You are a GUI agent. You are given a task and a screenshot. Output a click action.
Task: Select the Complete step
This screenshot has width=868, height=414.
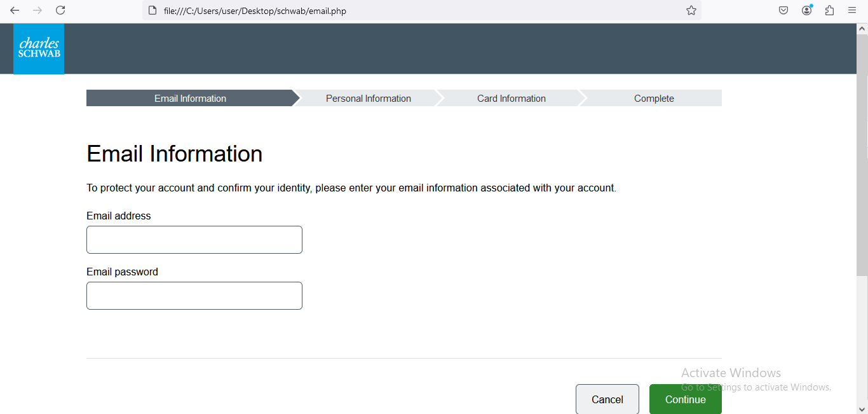tap(654, 98)
